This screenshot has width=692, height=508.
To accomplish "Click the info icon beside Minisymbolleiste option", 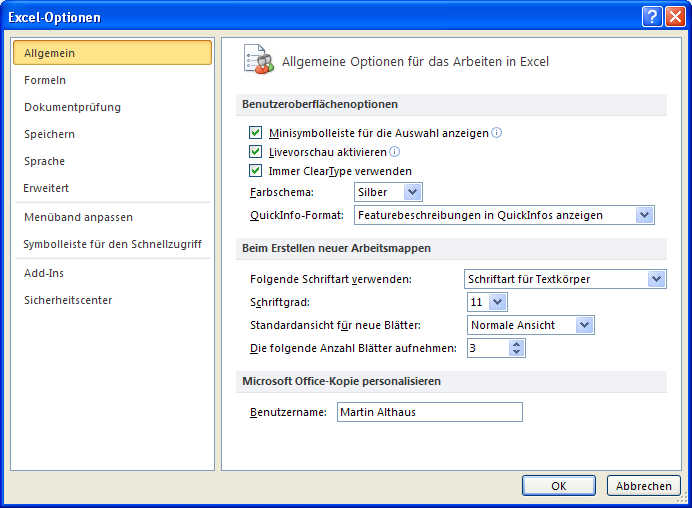I will (496, 132).
